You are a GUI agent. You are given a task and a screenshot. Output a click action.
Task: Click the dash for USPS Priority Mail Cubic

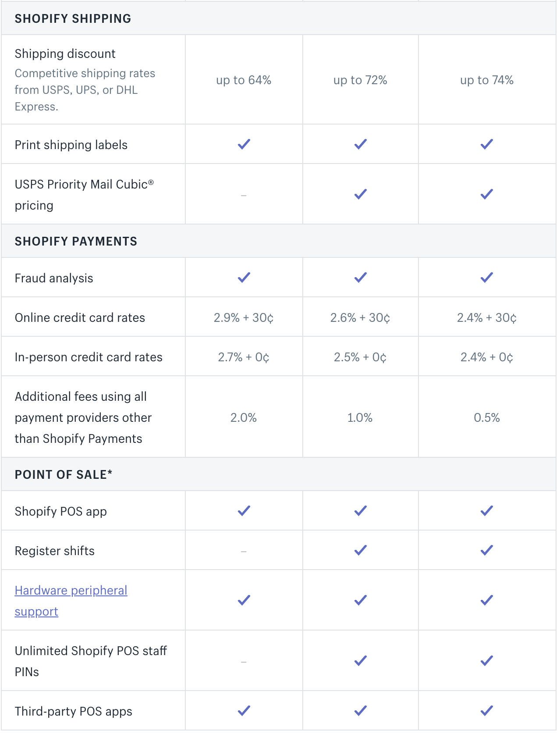point(244,195)
